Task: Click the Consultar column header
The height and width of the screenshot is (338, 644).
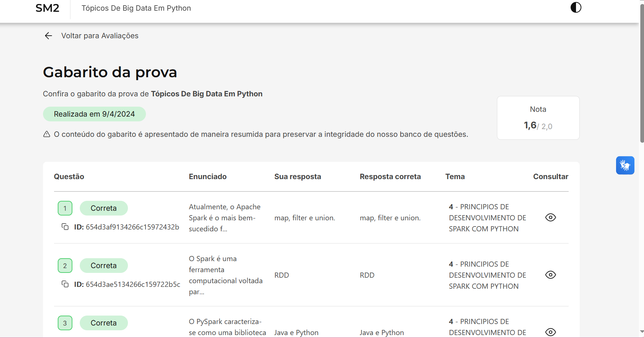Action: 551,177
